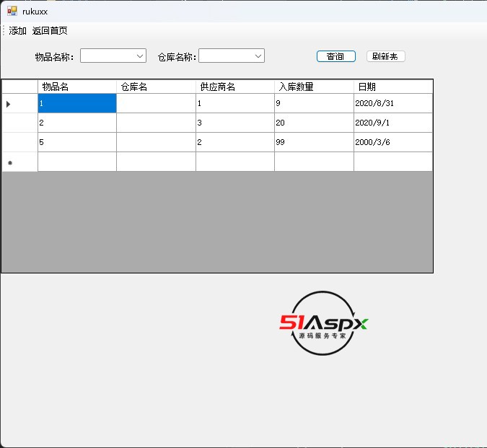Click empty 仓库名 cell in 2020/9/1 row
Viewport: 487px width, 448px height.
tap(156, 123)
